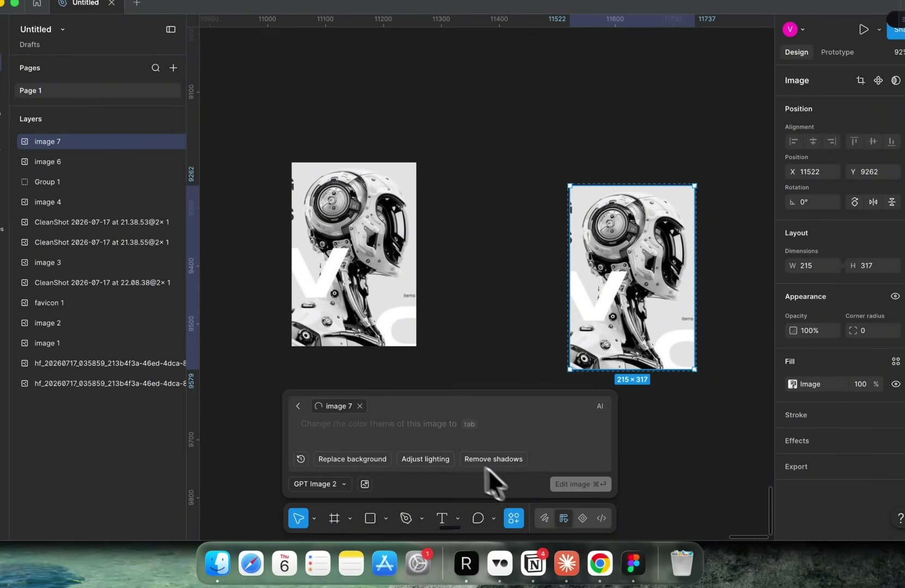Toggle the sidebar panel layout icon

click(170, 29)
